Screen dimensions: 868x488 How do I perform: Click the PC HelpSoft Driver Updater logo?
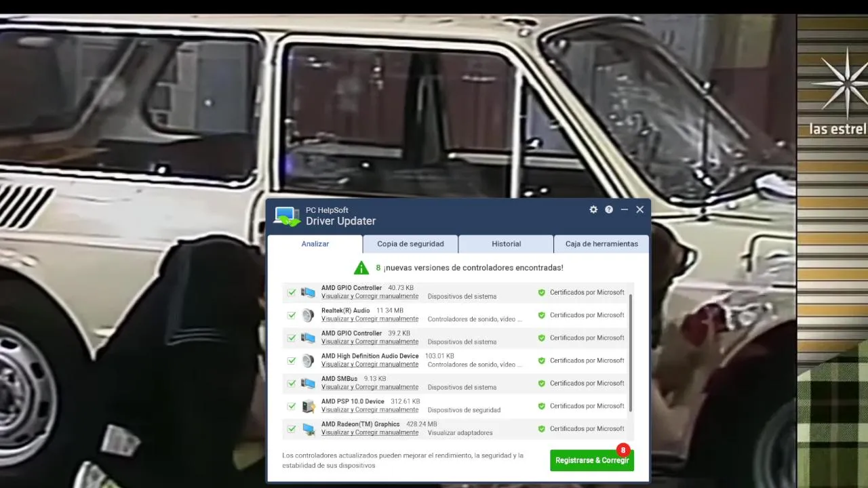coord(287,216)
